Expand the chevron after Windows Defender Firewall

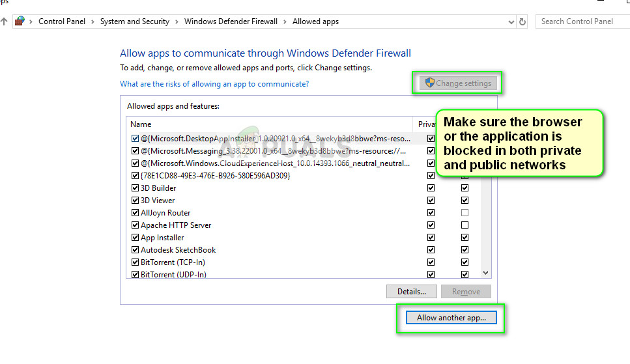pos(285,21)
